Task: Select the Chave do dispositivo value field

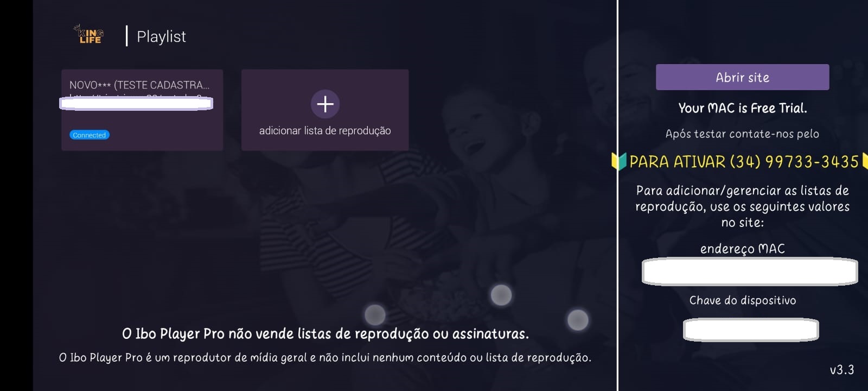Action: coord(751,330)
